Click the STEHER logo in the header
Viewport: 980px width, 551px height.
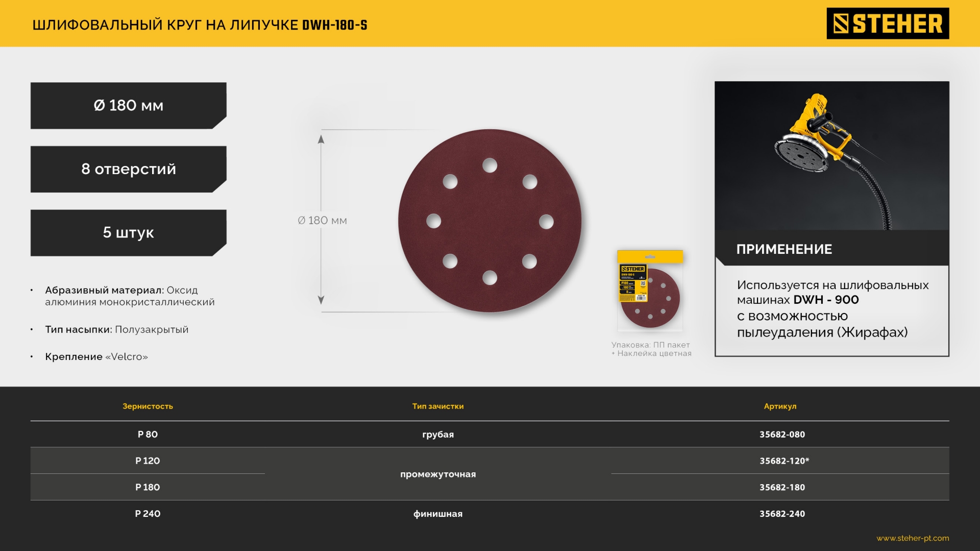coord(887,23)
